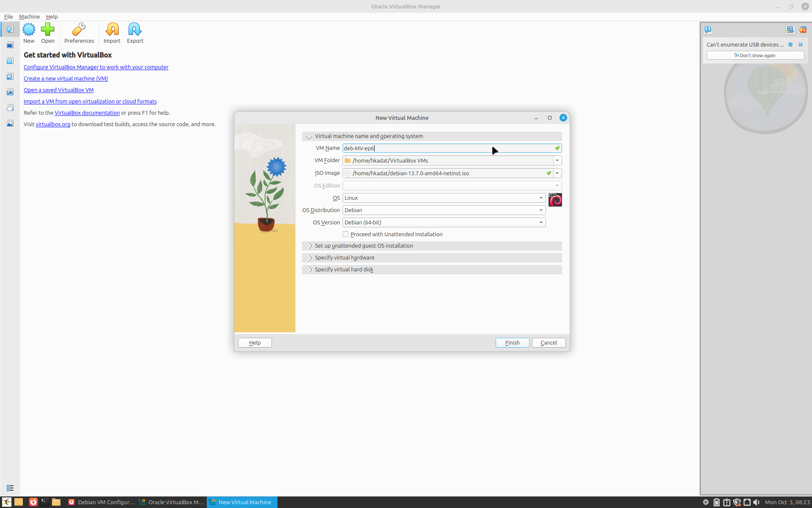Viewport: 812px width, 508px height.
Task: Open the terminal icon in the taskbar
Action: click(x=44, y=502)
